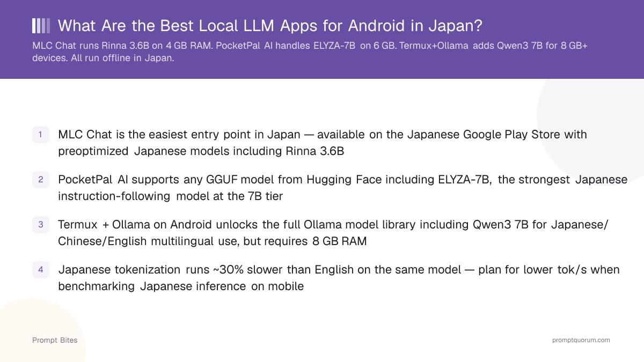Click the number 2 badge
Image resolution: width=644 pixels, height=362 pixels.
point(41,180)
